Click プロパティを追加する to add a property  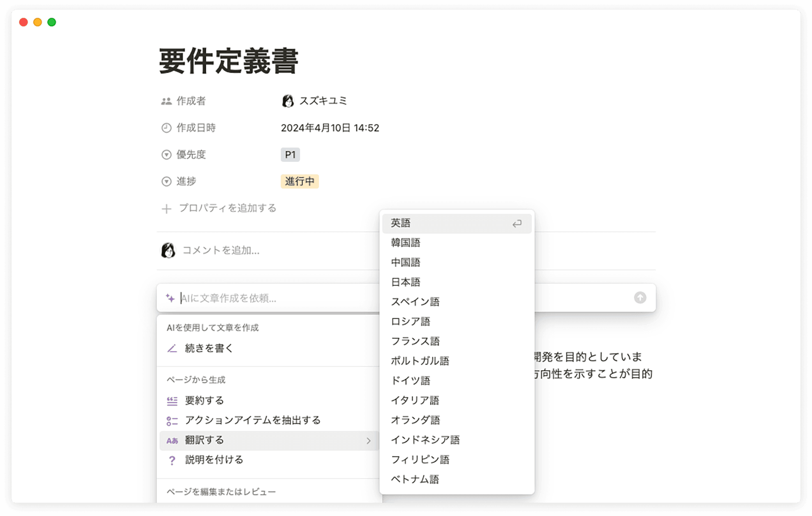click(x=228, y=208)
